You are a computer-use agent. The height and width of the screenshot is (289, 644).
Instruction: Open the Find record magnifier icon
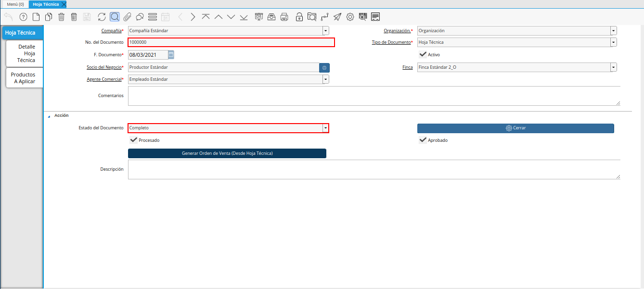115,17
